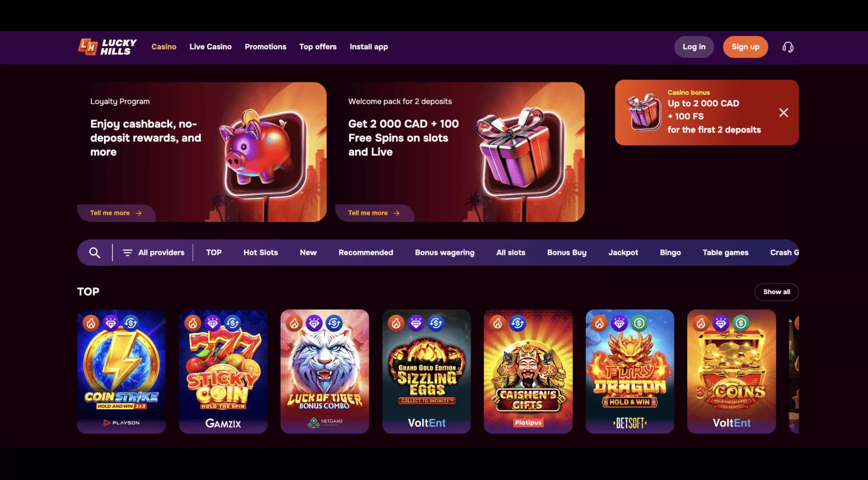Open live support headset icon
The height and width of the screenshot is (480, 868).
788,47
